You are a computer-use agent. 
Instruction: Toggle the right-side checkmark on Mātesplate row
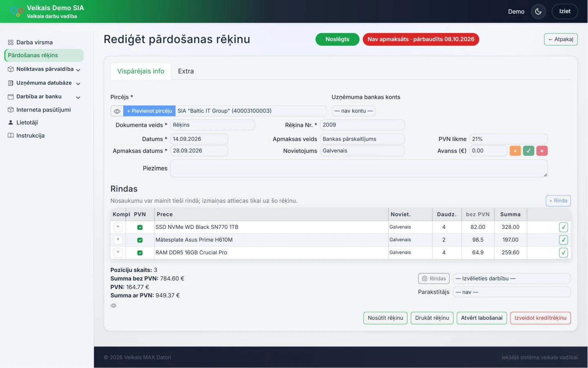click(x=563, y=240)
